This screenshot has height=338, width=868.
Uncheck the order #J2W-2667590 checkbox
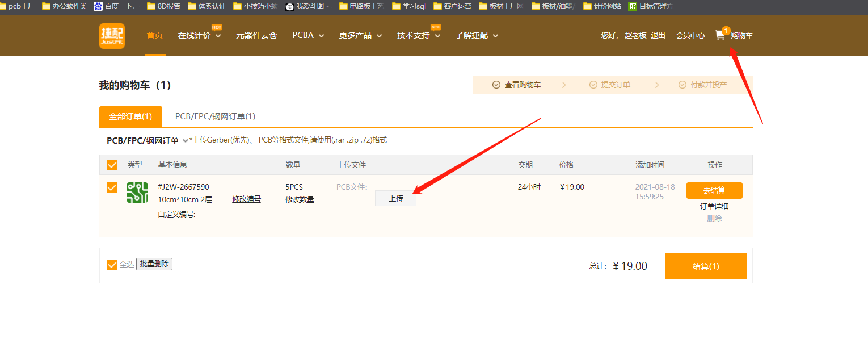112,187
